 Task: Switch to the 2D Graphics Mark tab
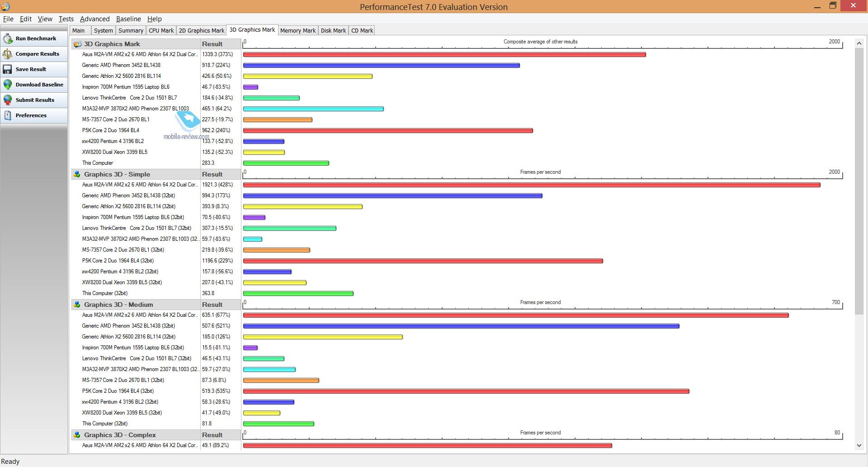pyautogui.click(x=202, y=30)
